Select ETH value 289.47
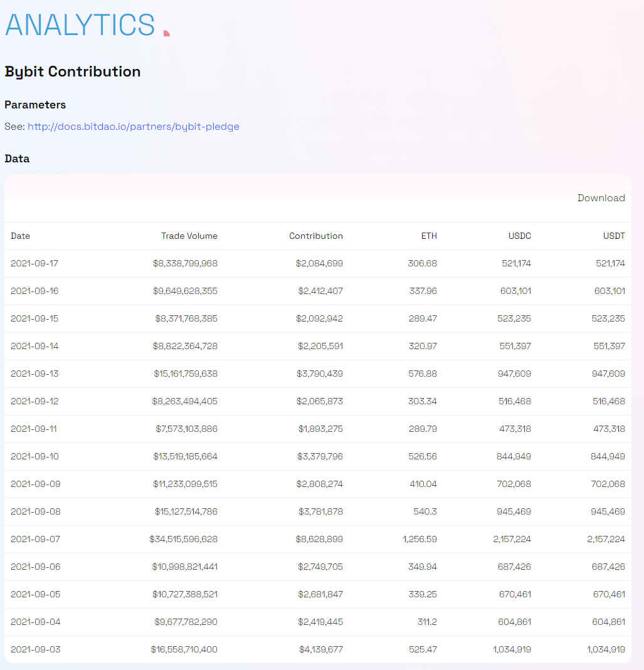644x670 pixels. (x=423, y=318)
